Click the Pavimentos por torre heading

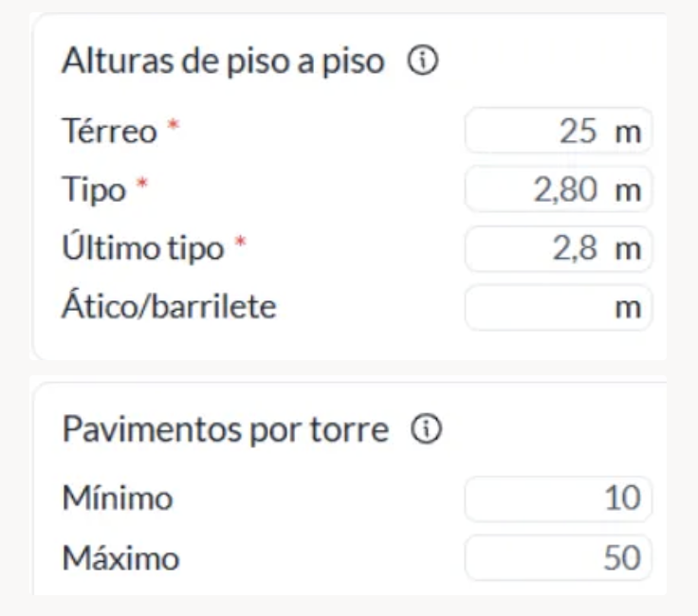pyautogui.click(x=226, y=431)
